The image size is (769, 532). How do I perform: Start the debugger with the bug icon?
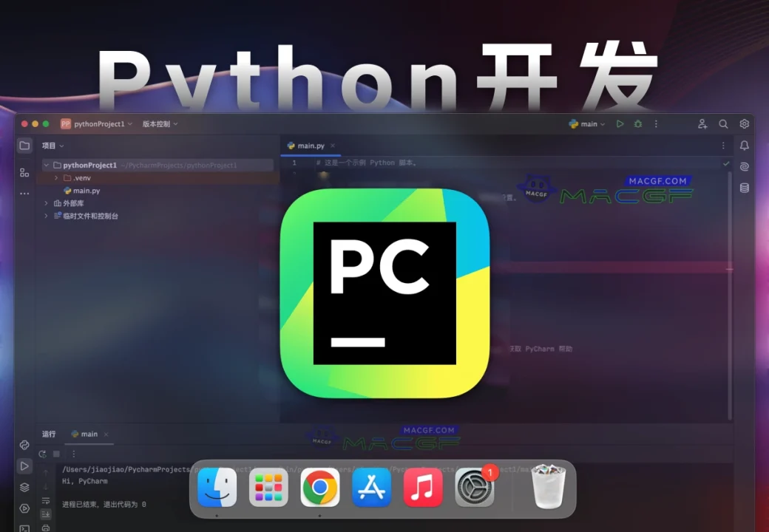[638, 123]
